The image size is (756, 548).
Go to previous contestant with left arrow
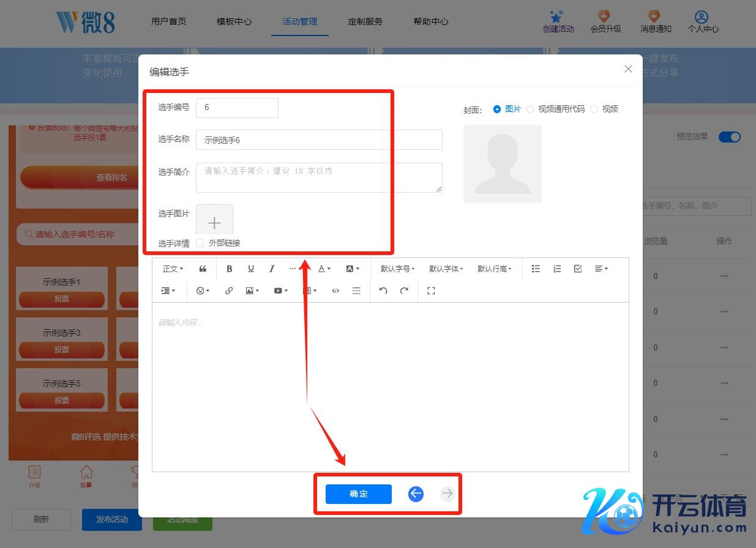pos(416,494)
